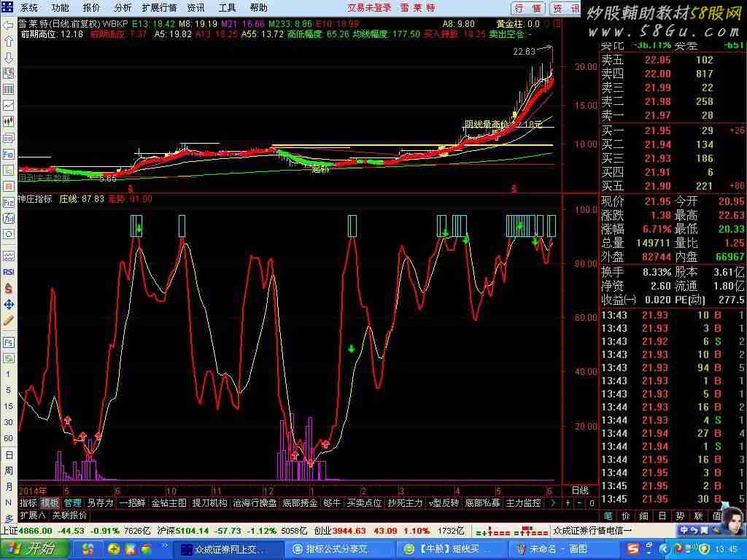Select the pencil drawing tool icon
Image resolution: width=747 pixels, height=560 pixels.
tap(8, 321)
